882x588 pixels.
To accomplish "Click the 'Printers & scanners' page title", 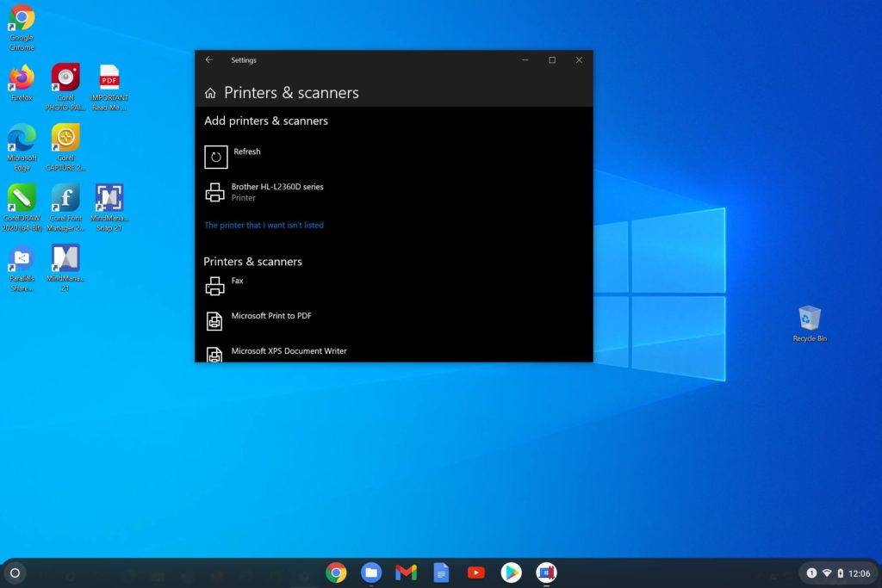I will point(291,93).
